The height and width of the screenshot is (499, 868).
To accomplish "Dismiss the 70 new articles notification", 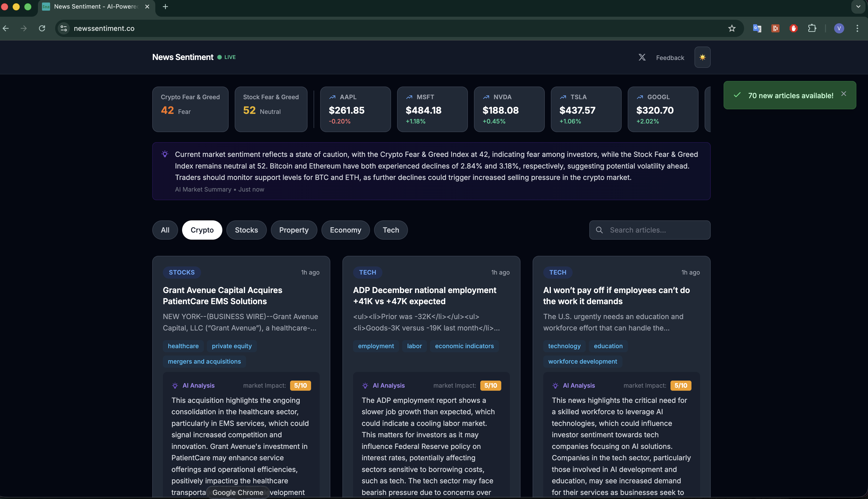I will click(844, 93).
